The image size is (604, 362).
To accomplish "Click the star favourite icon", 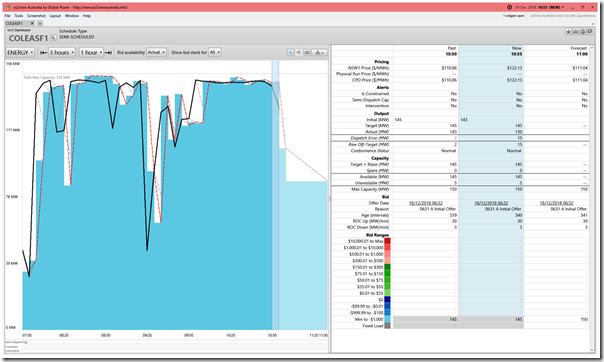I will 569,32.
